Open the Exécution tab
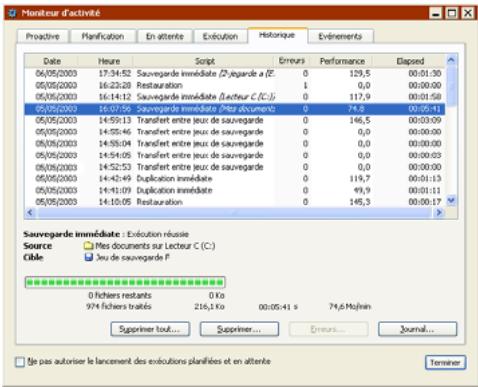 tap(220, 36)
